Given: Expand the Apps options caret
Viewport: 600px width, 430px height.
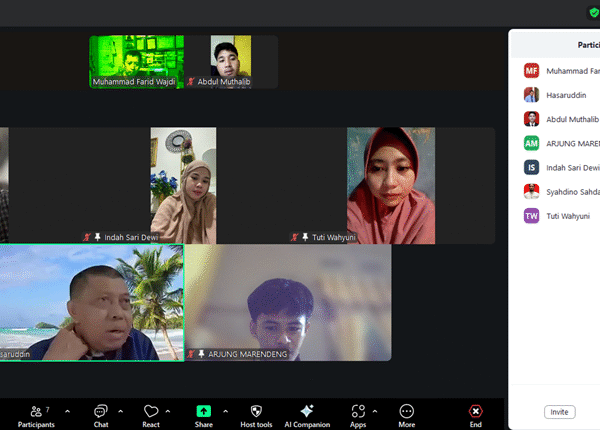Looking at the screenshot, I should [x=375, y=412].
